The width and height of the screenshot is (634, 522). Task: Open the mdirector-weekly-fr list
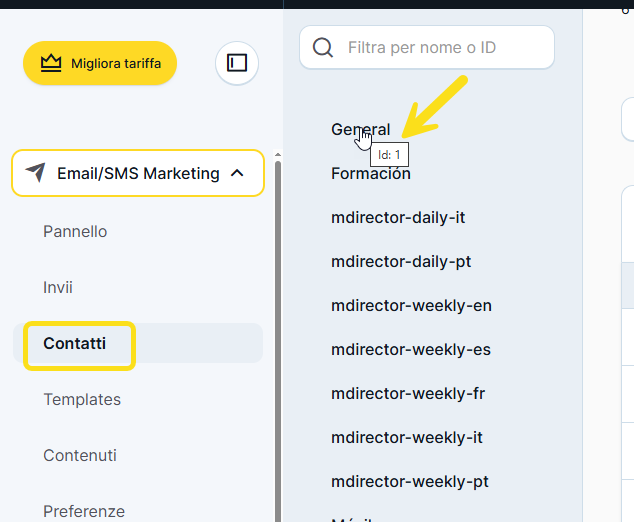point(408,393)
